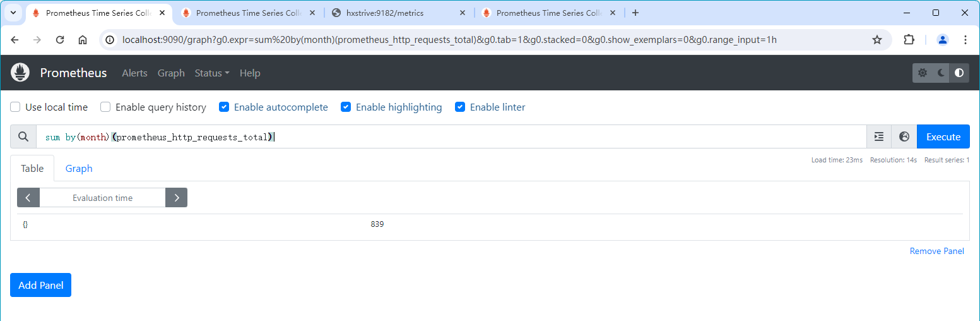The height and width of the screenshot is (321, 980).
Task: Click the Load time: 23ms text
Action: (837, 160)
